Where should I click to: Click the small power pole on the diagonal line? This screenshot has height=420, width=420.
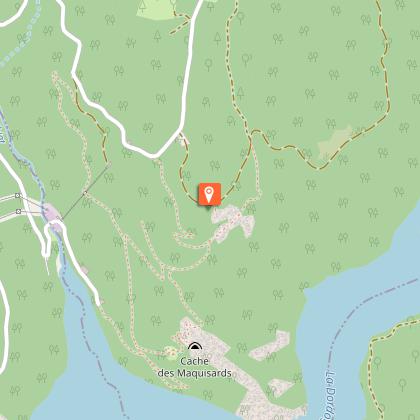click(85, 192)
